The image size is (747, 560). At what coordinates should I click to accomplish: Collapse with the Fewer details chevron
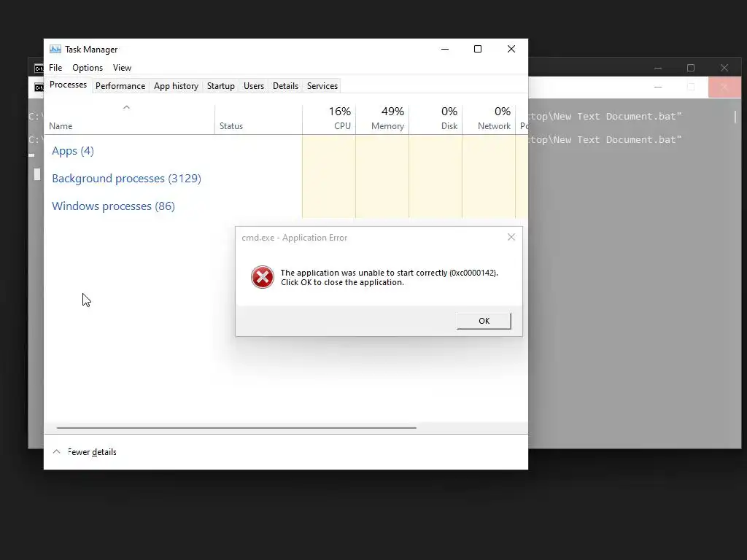click(56, 451)
